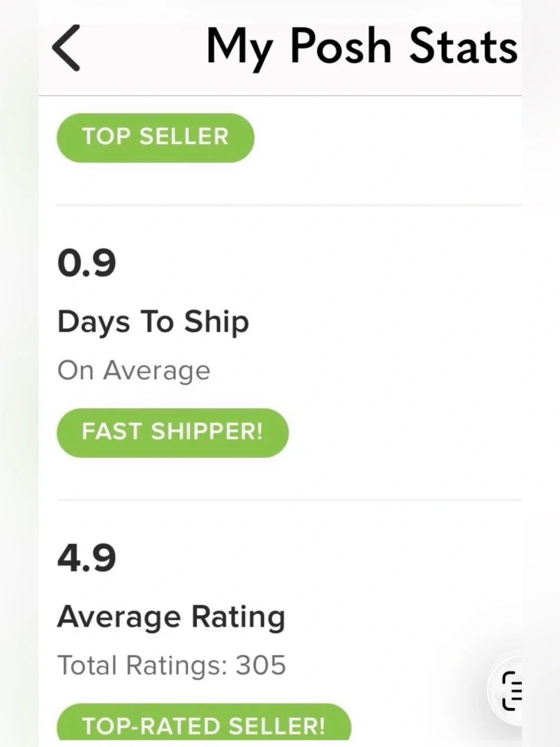This screenshot has height=747, width=560.
Task: Tap blank area right of Average Rating
Action: point(403,617)
